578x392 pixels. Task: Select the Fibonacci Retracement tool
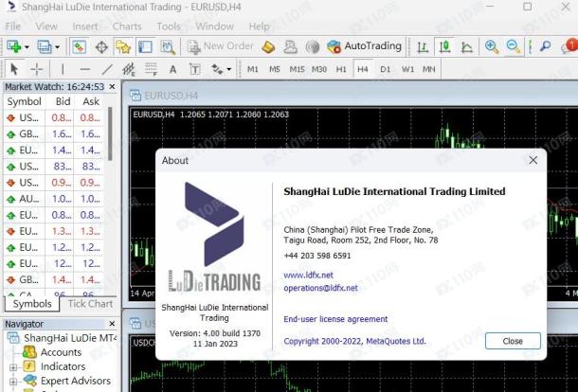click(x=151, y=69)
